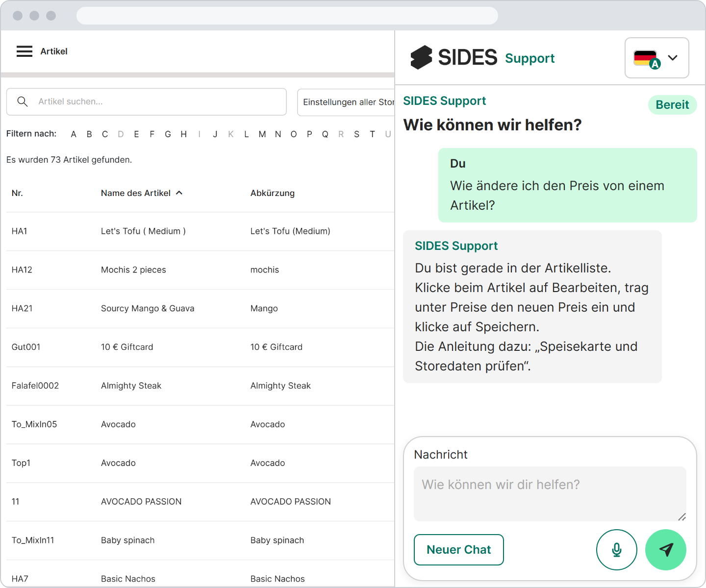Send the message with paper plane button
Viewport: 706px width, 588px height.
click(x=666, y=550)
